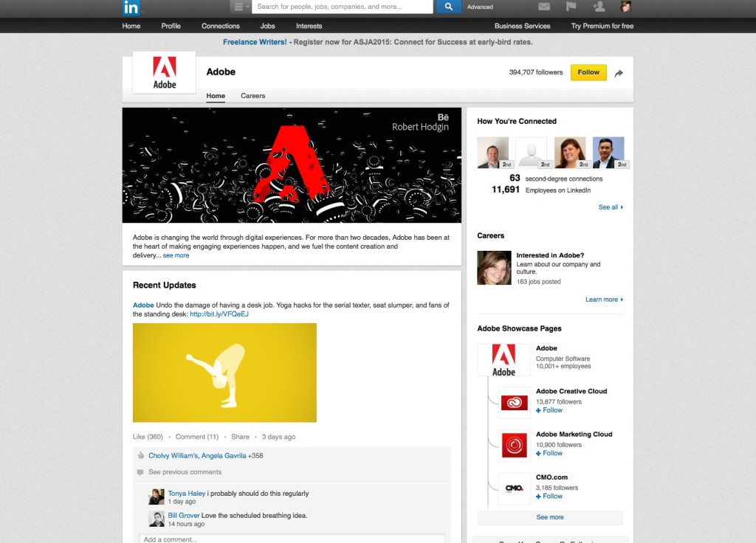Expand Adobe description with 'see more'

[176, 255]
